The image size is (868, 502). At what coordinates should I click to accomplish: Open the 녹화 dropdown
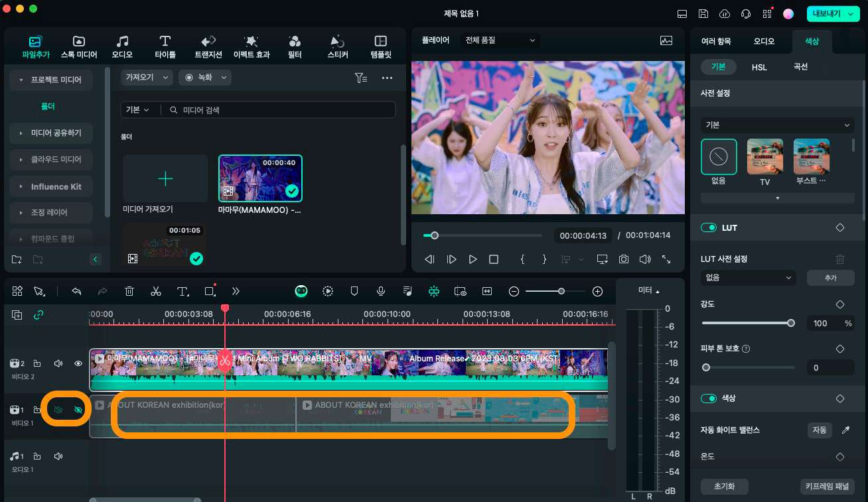pyautogui.click(x=205, y=78)
